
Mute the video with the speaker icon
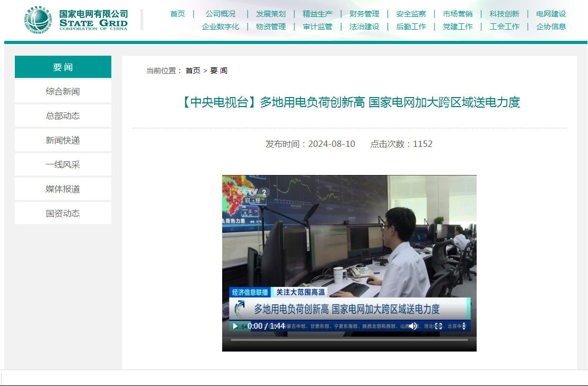coord(413,326)
